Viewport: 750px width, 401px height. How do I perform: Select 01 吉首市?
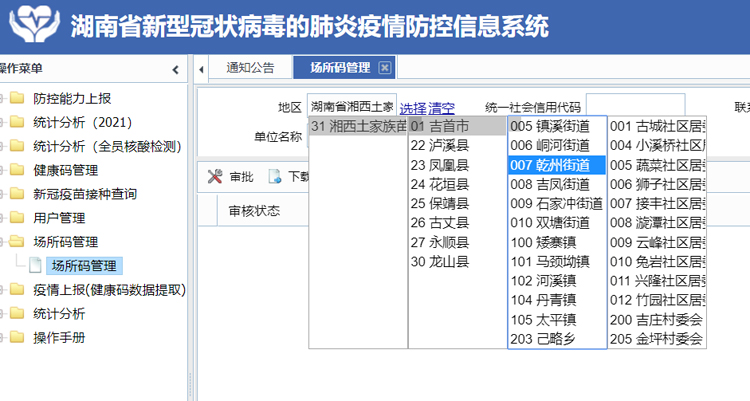tap(458, 126)
